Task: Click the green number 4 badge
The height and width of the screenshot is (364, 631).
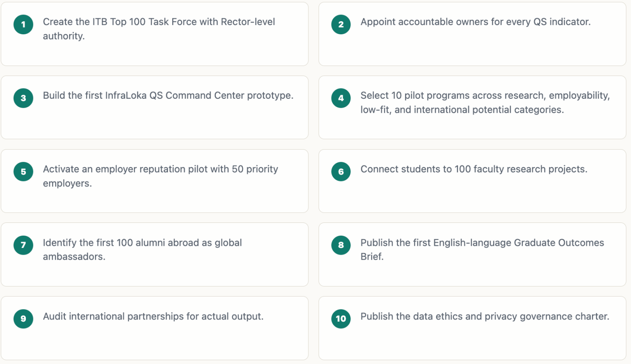Action: [341, 98]
